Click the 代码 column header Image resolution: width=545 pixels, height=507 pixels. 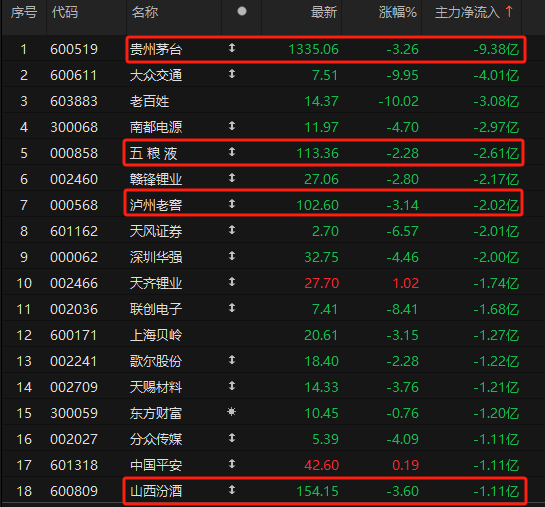[x=65, y=13]
